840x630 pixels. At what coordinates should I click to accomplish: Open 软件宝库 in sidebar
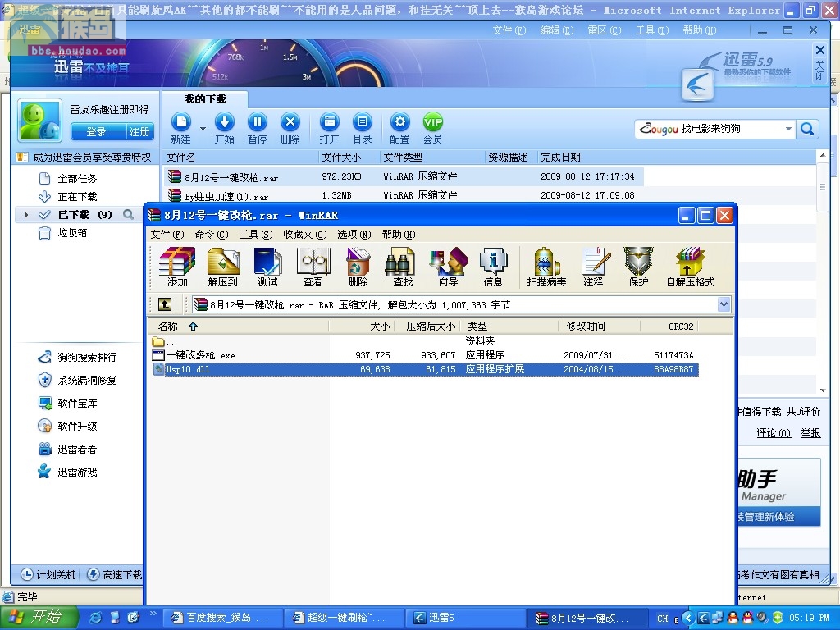tap(67, 404)
